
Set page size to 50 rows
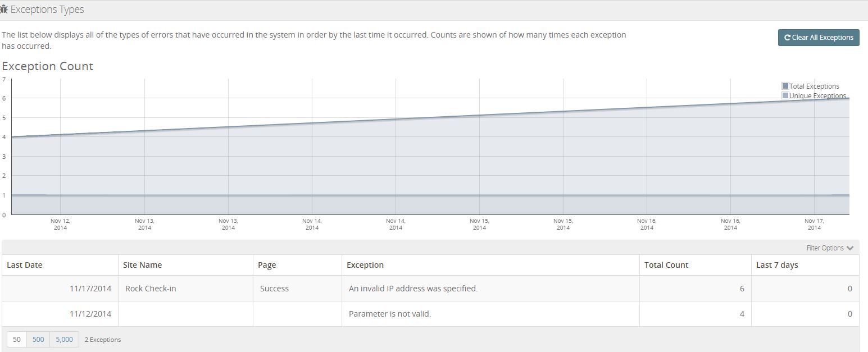tap(17, 339)
